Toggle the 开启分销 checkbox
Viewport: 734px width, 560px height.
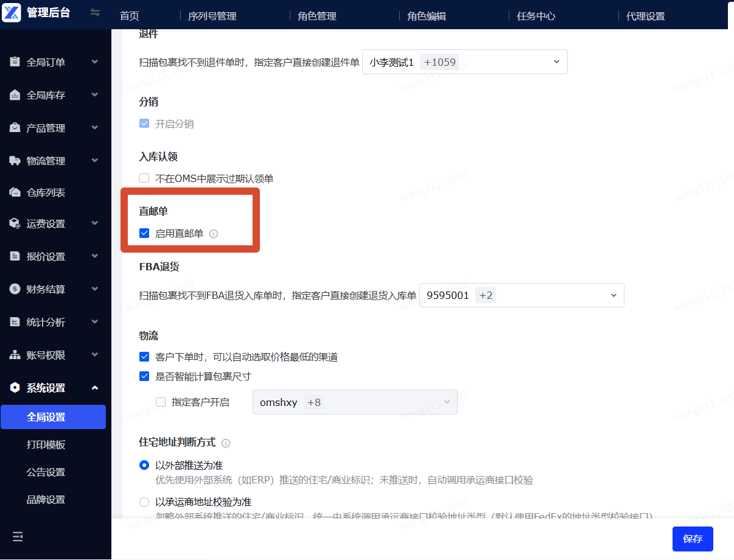point(144,124)
